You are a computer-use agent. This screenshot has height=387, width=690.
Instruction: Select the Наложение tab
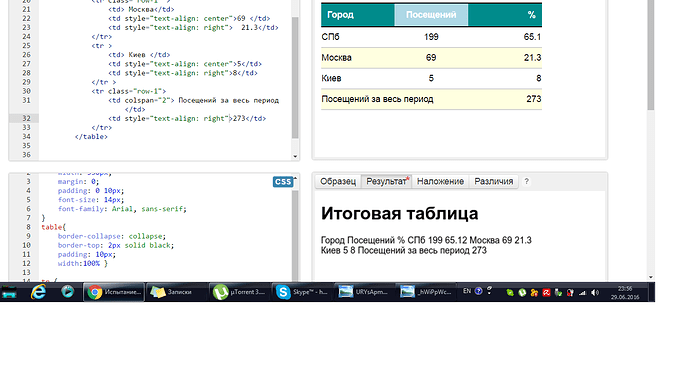pos(440,181)
